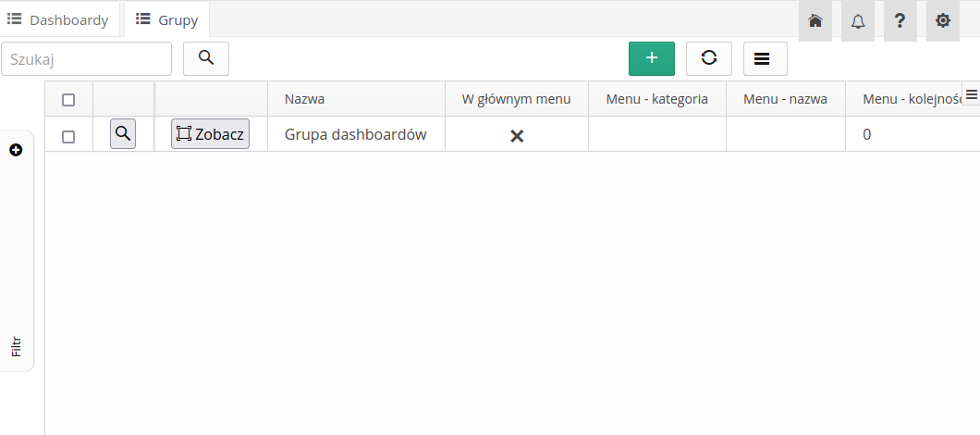Image resolution: width=980 pixels, height=435 pixels.
Task: Click the magnifier search button beside Szukaj
Action: [x=206, y=58]
